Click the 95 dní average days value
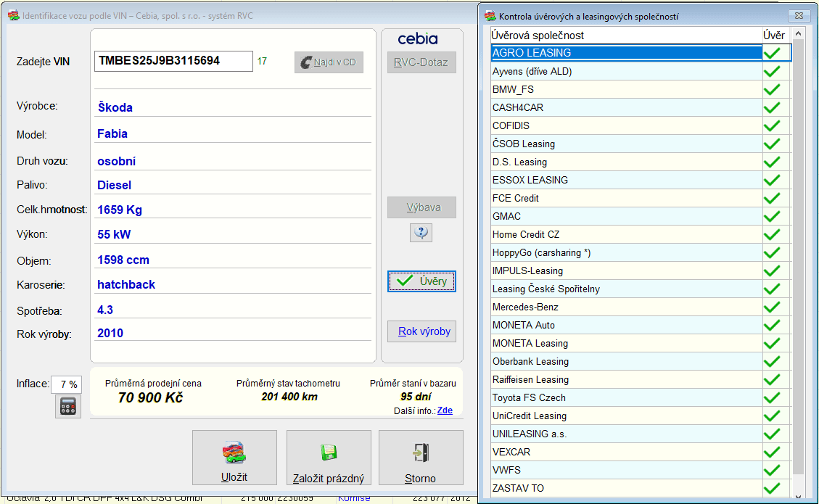 [x=416, y=397]
